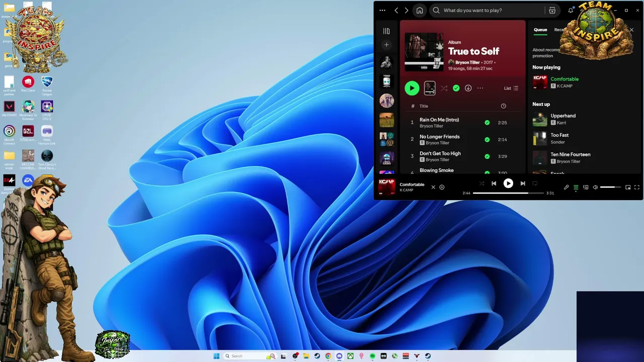Open the Spotify Home page
Screen dimensions: 644x362
[x=420, y=11]
